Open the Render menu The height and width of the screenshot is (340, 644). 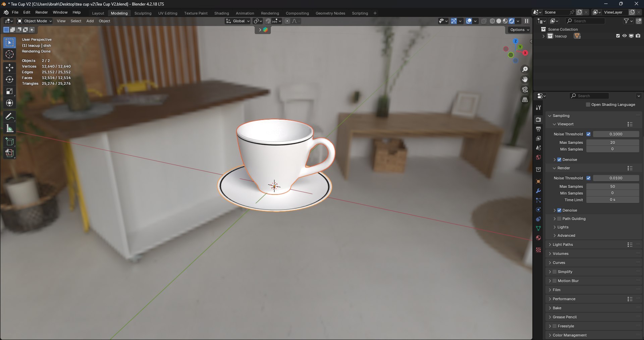(42, 12)
